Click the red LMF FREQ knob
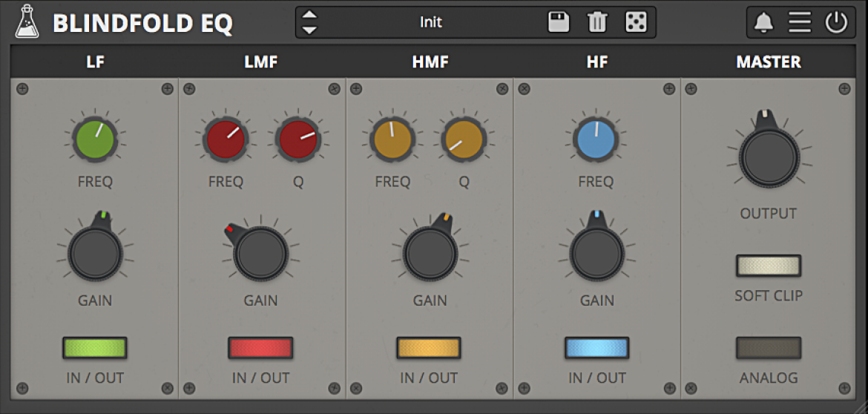Image resolution: width=868 pixels, height=414 pixels. coord(226,139)
